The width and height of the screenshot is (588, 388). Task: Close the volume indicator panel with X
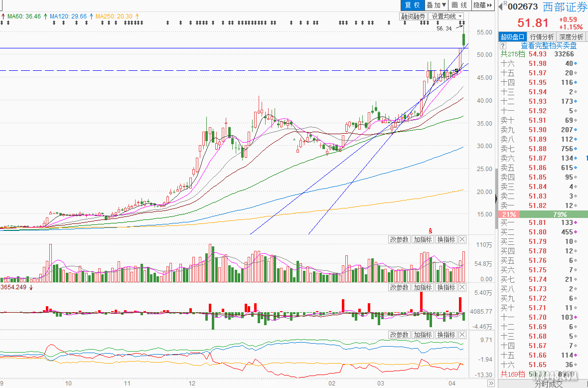pos(462,239)
